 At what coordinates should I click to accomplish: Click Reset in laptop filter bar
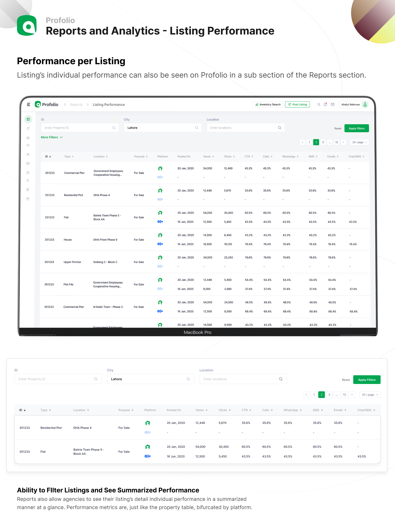(338, 129)
